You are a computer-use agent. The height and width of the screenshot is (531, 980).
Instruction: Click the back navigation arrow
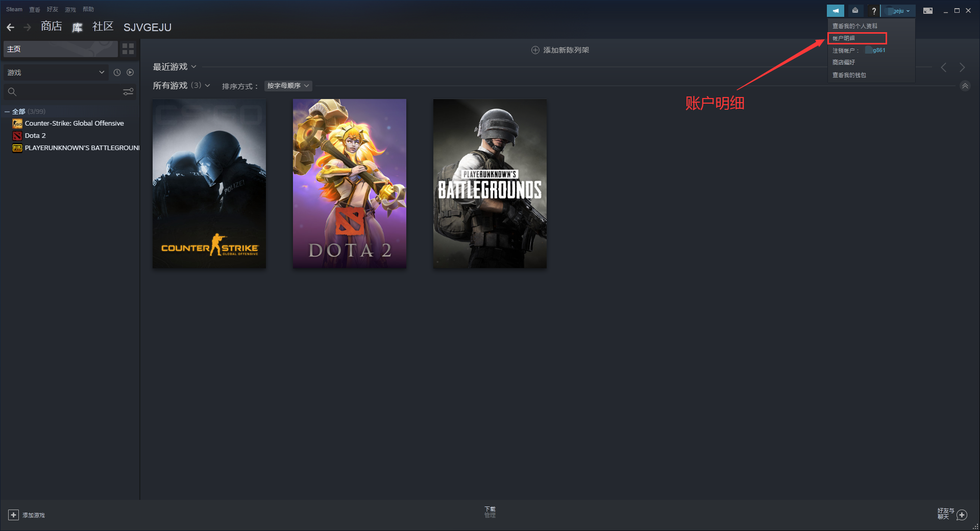pyautogui.click(x=11, y=27)
